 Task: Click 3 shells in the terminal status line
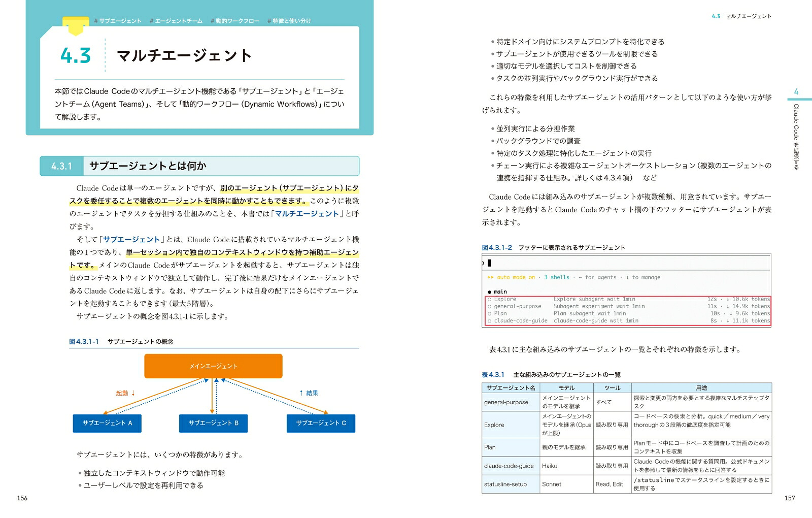(557, 277)
